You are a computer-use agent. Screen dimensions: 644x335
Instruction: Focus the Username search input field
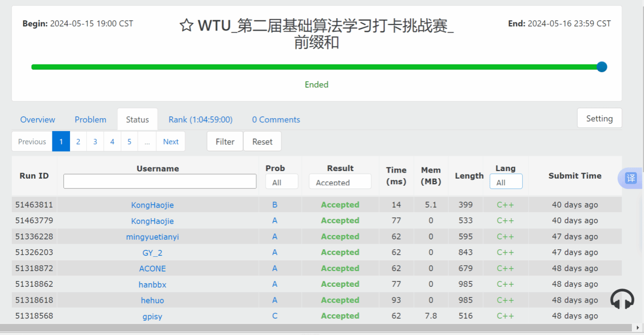tap(159, 182)
